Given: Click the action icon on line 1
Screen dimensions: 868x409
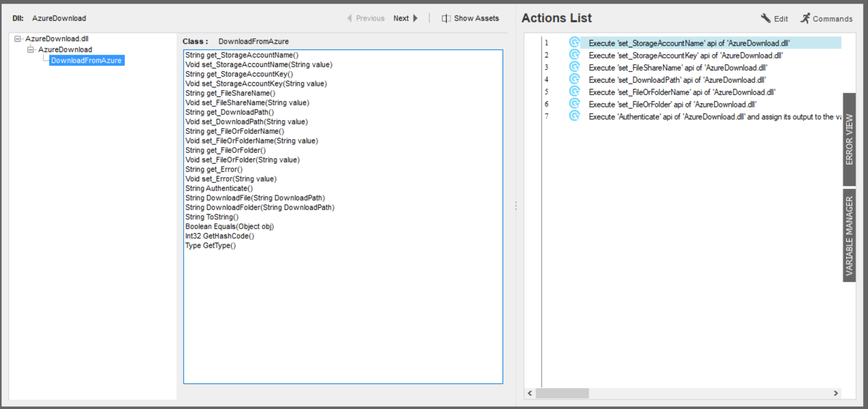Looking at the screenshot, I should pyautogui.click(x=574, y=43).
